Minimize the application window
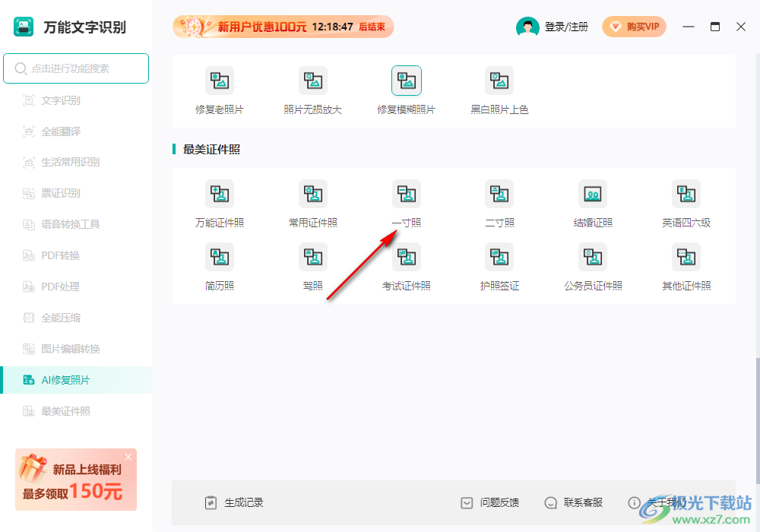760x532 pixels. 689,27
